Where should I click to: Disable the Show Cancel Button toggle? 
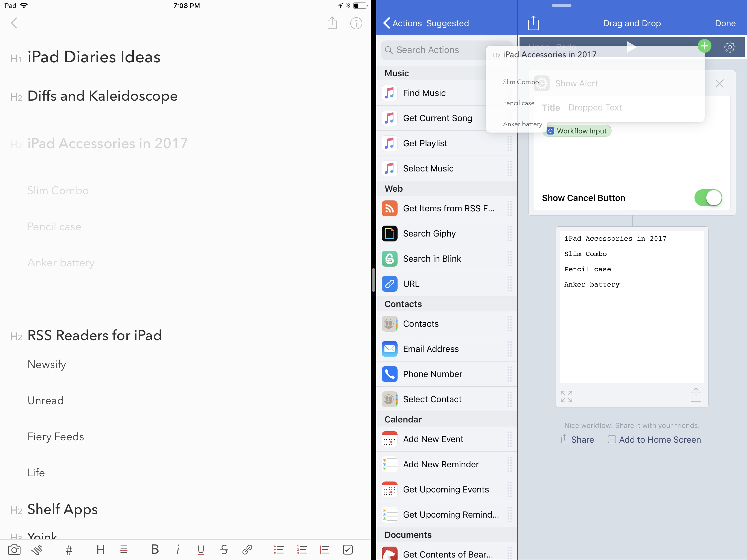708,198
